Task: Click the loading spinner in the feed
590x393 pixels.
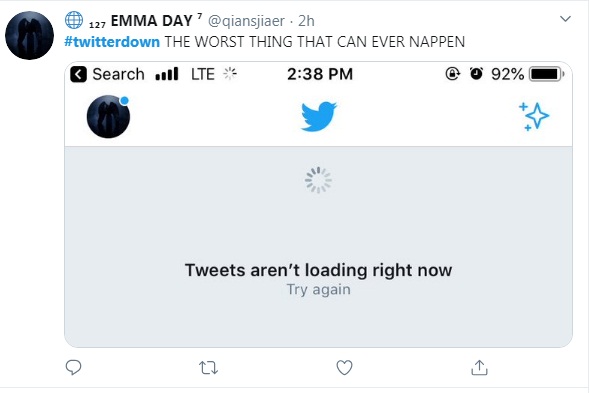Action: 318,180
